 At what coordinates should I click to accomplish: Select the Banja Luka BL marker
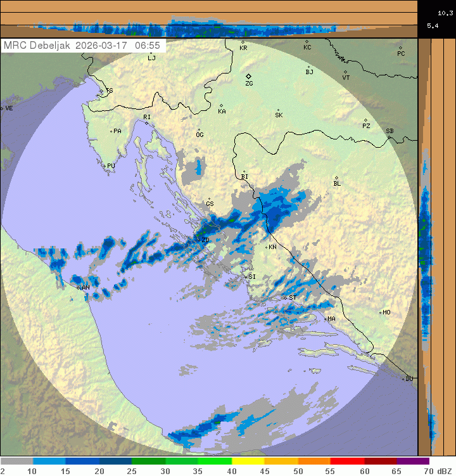click(336, 177)
